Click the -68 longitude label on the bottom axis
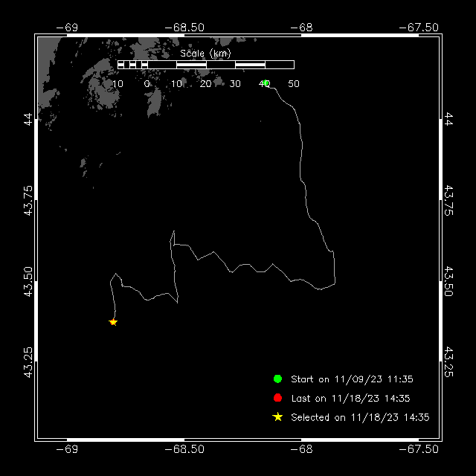Screen dimensions: 476x476 (301, 449)
